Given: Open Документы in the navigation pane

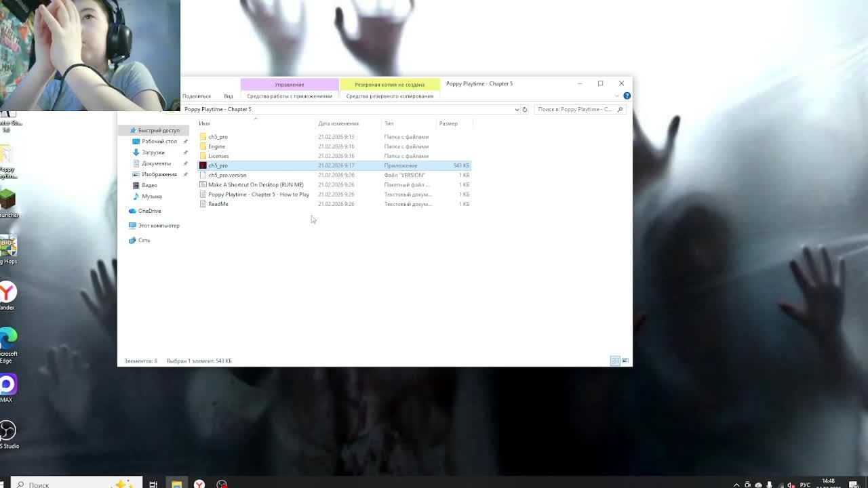Looking at the screenshot, I should 156,163.
